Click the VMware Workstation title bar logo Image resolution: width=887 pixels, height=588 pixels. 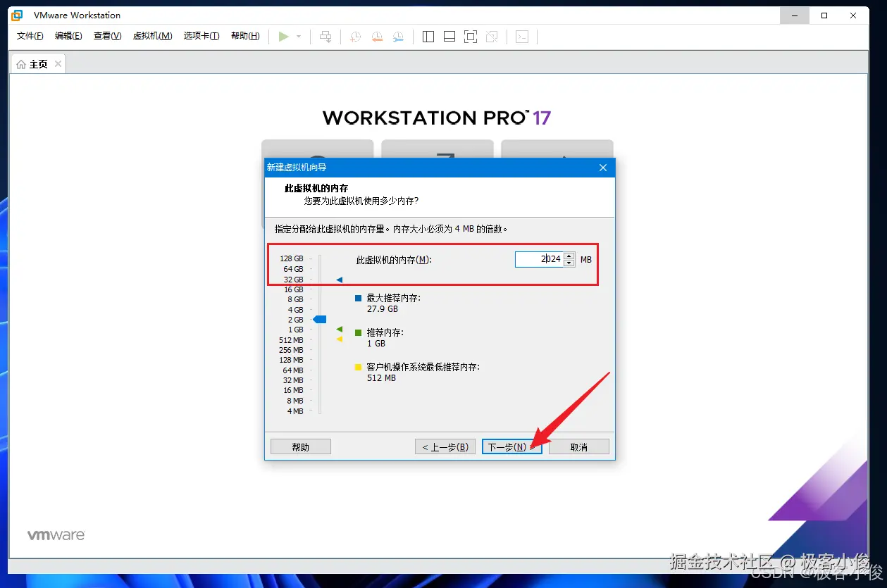[x=18, y=15]
